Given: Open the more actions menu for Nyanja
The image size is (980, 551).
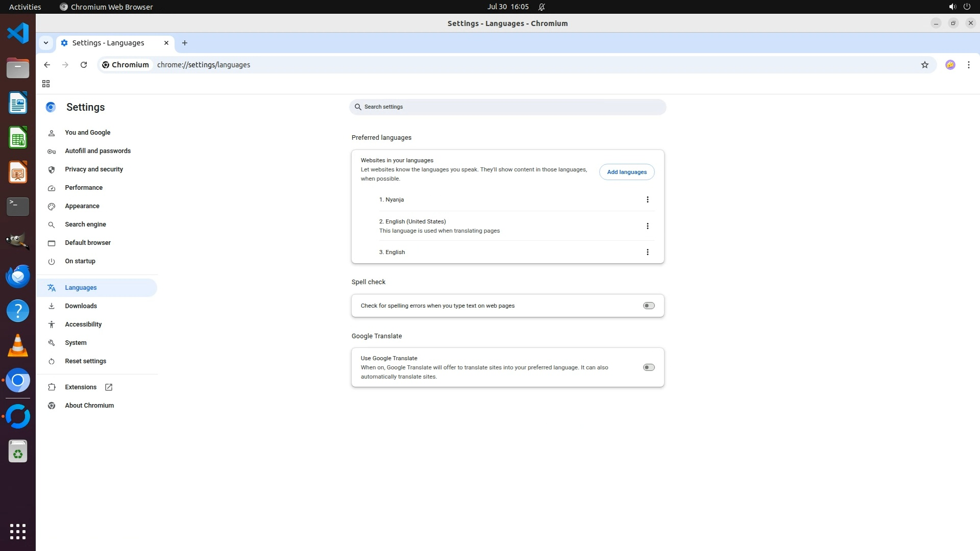Looking at the screenshot, I should [x=647, y=199].
